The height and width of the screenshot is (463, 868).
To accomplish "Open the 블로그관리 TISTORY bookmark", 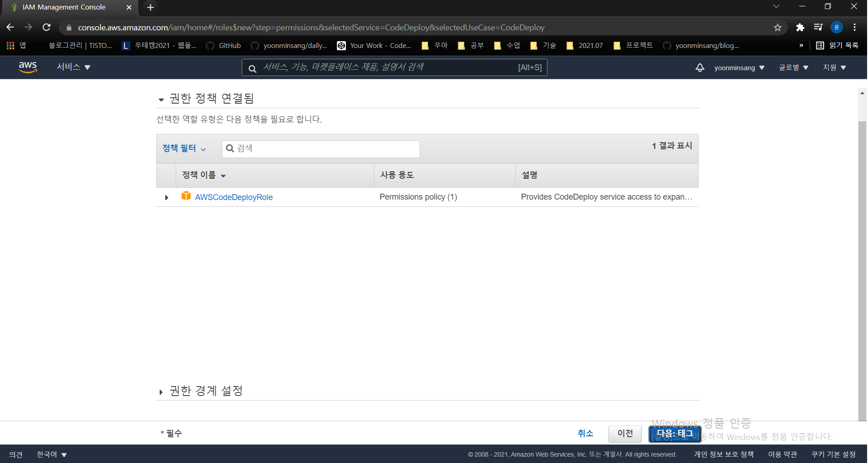I will [x=74, y=45].
